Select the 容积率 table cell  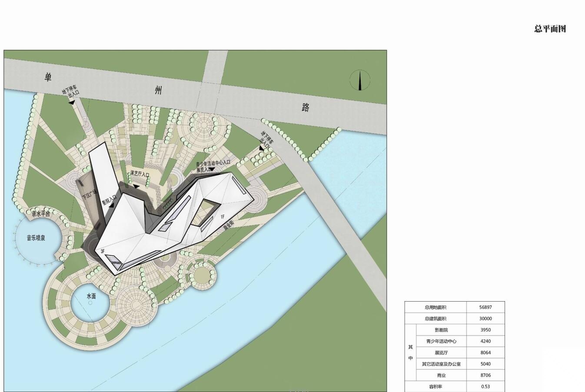435,386
